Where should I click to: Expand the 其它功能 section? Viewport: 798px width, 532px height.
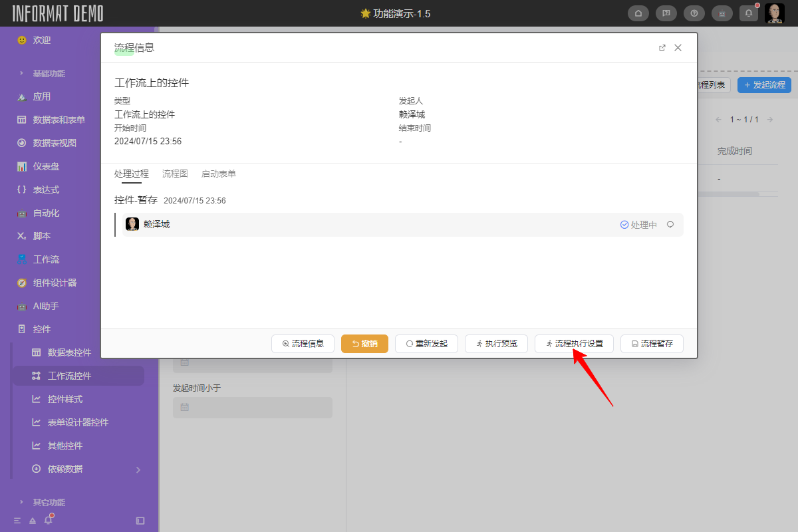49,502
